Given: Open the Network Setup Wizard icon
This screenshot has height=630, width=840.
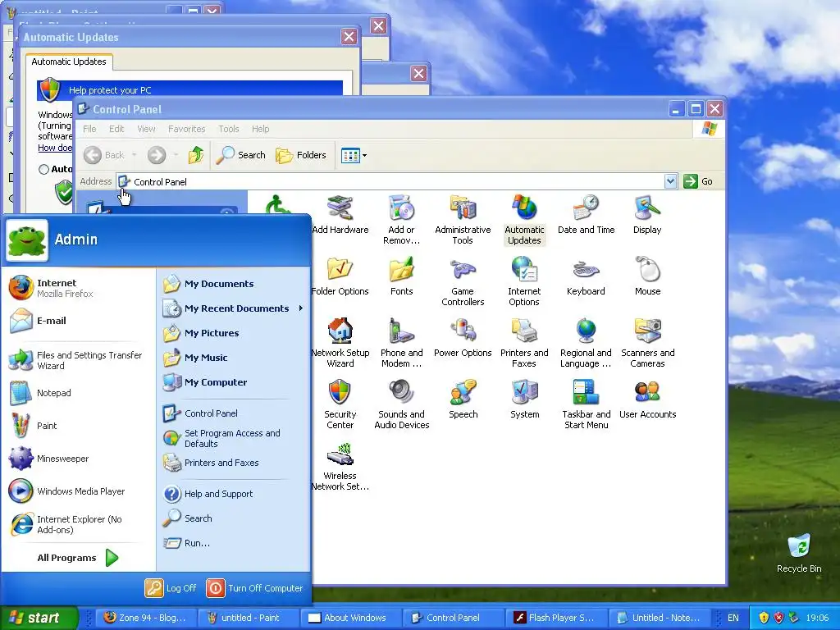Looking at the screenshot, I should click(340, 344).
